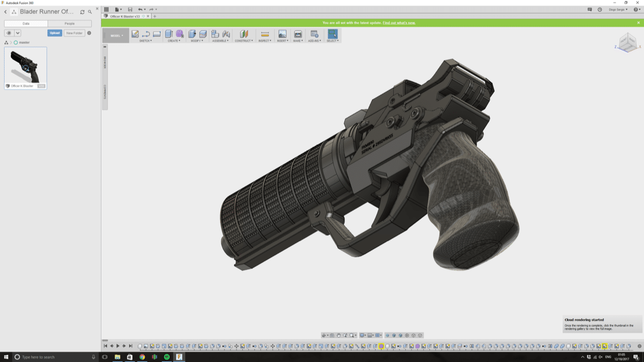Open the Windows Start menu
644x362 pixels.
tap(6, 357)
